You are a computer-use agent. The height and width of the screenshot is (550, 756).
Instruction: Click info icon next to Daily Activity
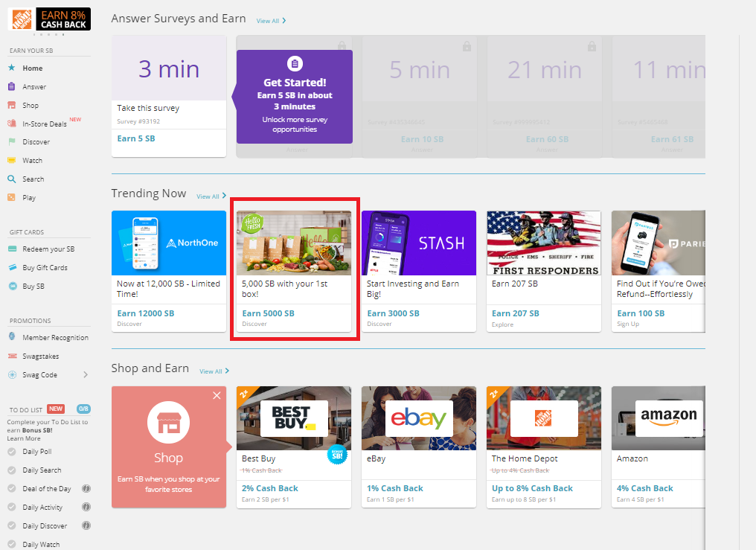click(86, 507)
